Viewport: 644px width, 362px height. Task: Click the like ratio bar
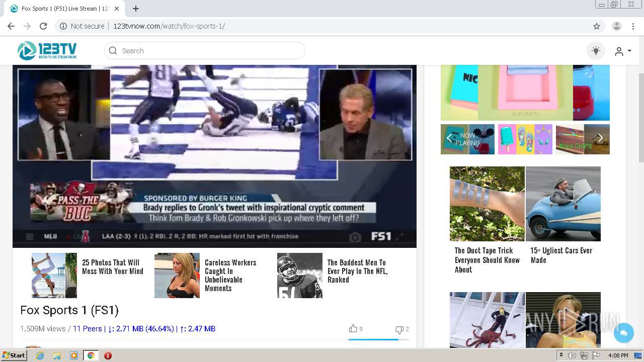pyautogui.click(x=378, y=339)
